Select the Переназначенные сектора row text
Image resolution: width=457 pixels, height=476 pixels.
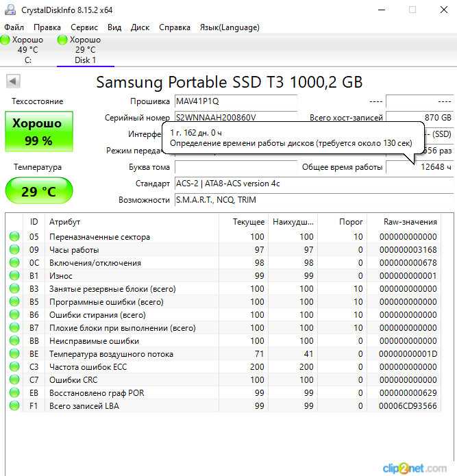click(x=99, y=237)
